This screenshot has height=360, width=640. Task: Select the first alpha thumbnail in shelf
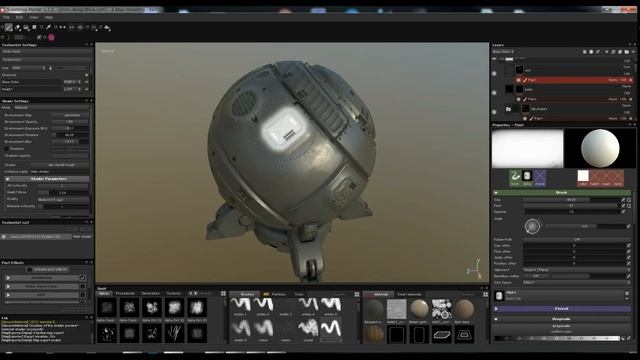(107, 307)
